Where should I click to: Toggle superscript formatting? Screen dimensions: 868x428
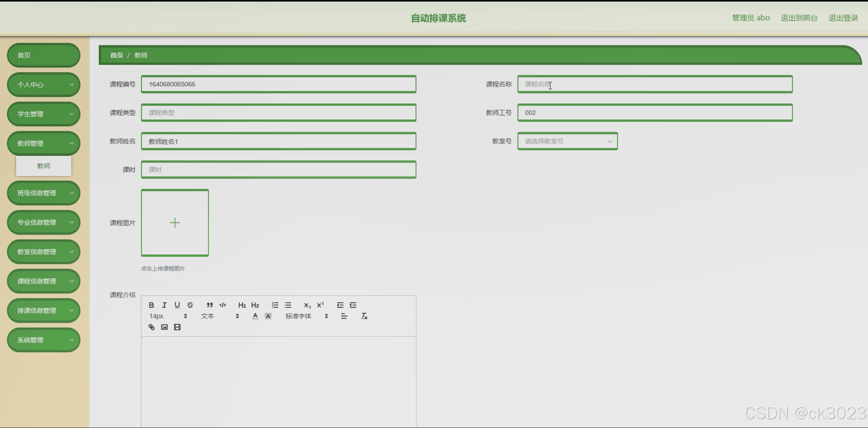tap(320, 305)
